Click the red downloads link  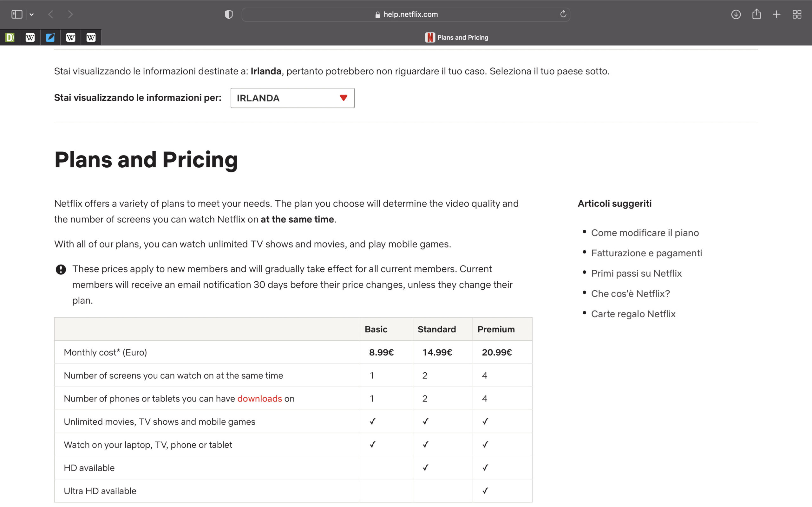coord(259,398)
